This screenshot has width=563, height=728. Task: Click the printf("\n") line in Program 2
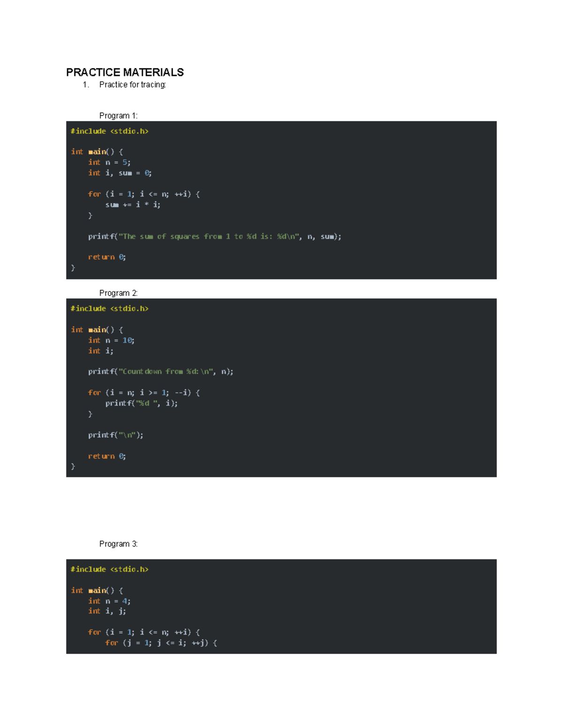[x=115, y=435]
